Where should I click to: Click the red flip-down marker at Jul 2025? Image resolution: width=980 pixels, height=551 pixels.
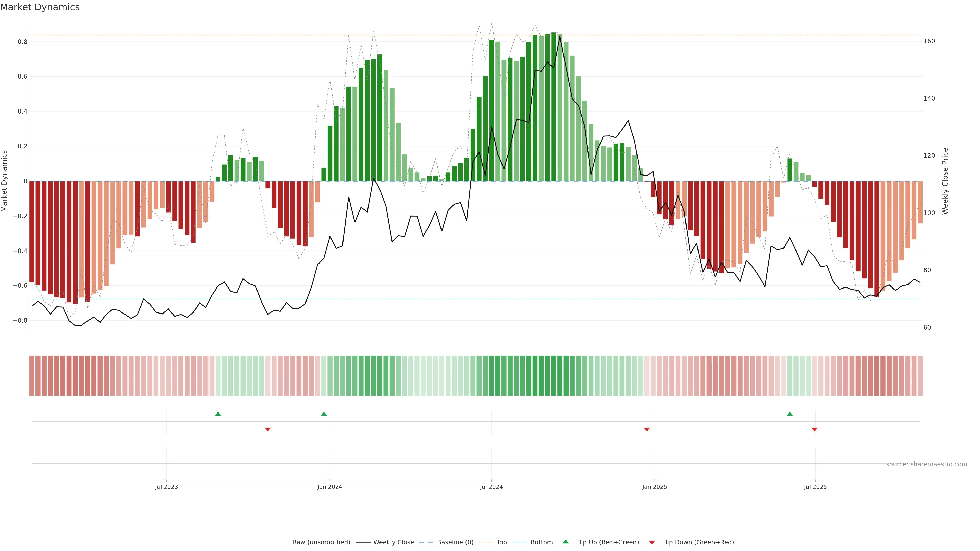[815, 429]
